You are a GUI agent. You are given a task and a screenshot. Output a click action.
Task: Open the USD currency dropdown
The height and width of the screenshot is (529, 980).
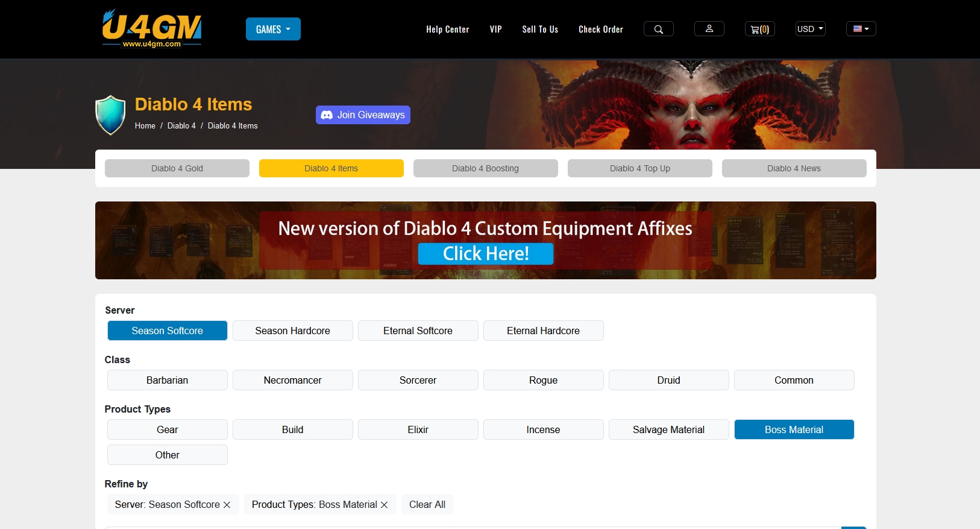click(811, 29)
